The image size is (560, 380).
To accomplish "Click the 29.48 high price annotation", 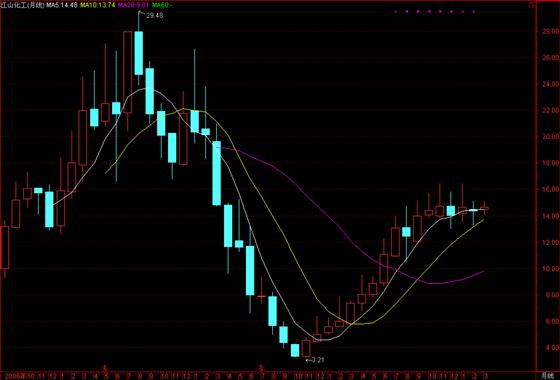I will tap(154, 15).
